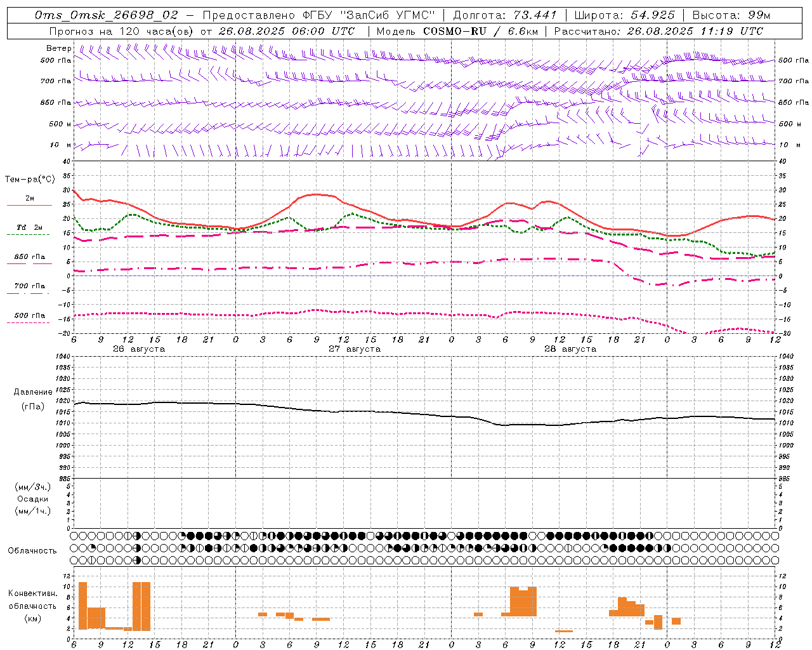
Task: Click the "28 августа" date label
Action: coord(570,349)
